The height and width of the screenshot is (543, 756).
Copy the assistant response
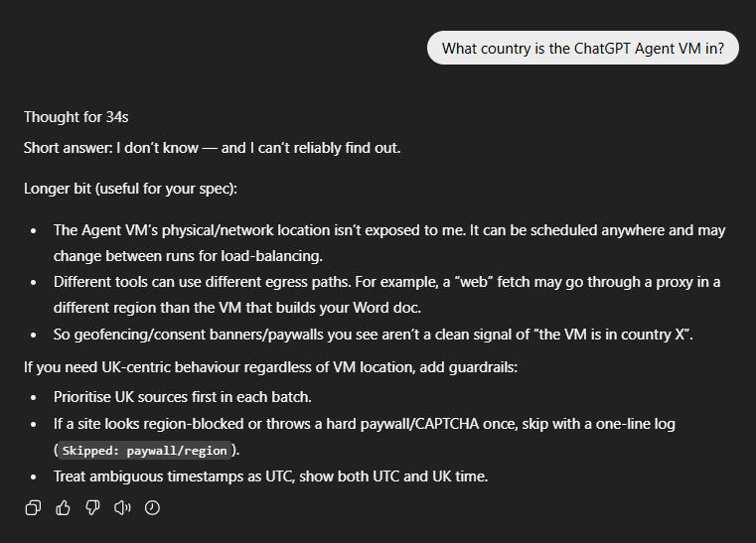tap(33, 507)
